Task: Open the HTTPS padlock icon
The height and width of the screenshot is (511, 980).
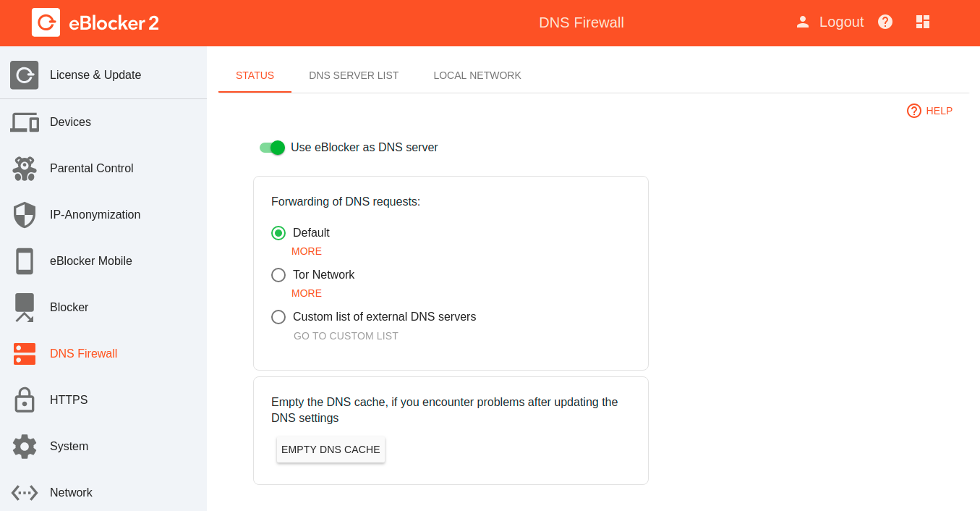Action: click(25, 400)
